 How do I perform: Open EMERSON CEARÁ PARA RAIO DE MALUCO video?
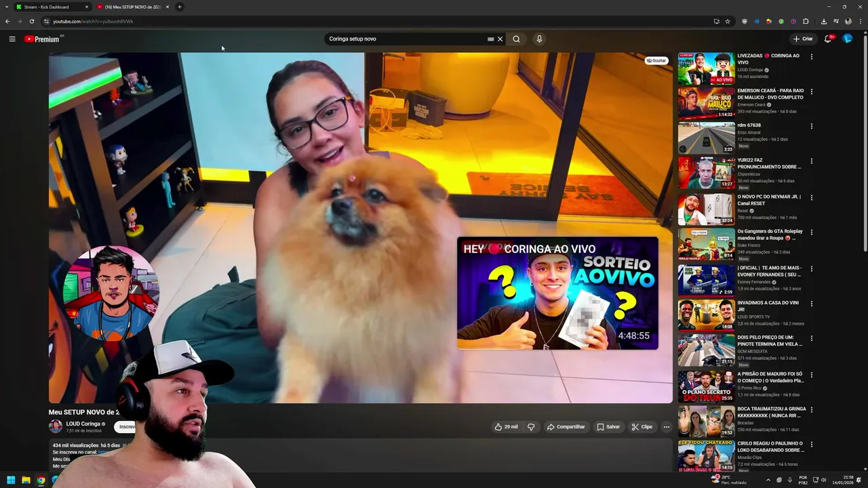pyautogui.click(x=706, y=103)
